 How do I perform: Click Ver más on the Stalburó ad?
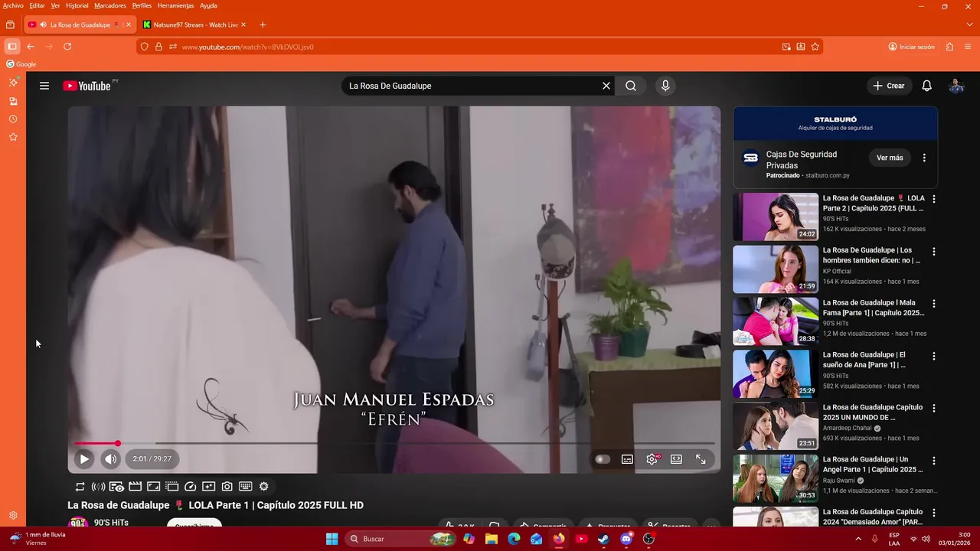pos(890,158)
